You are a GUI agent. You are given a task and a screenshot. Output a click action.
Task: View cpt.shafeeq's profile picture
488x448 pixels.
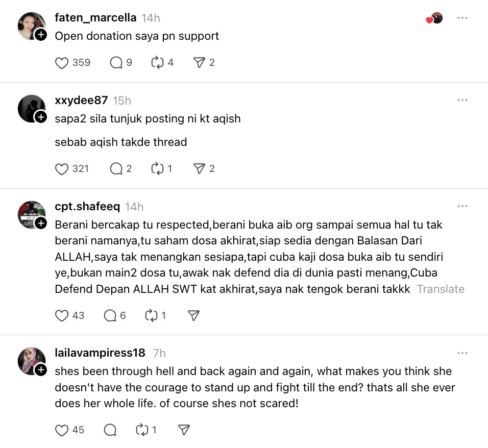click(32, 214)
